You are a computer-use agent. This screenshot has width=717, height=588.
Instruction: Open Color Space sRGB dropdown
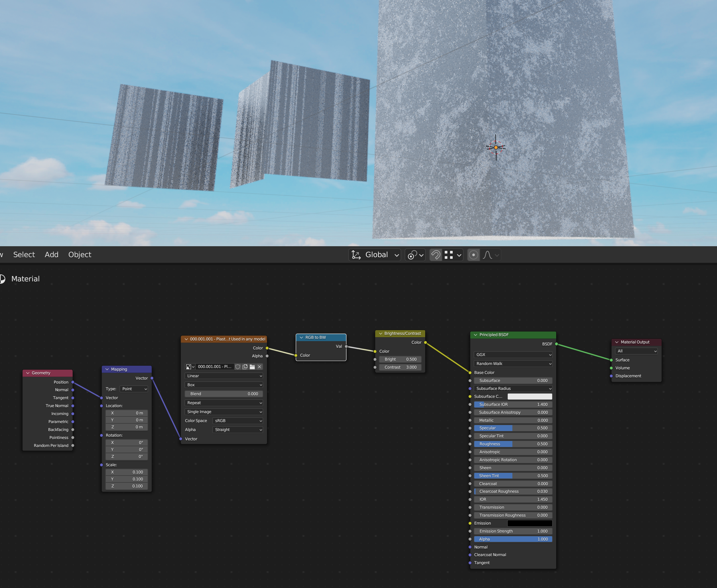click(x=238, y=421)
